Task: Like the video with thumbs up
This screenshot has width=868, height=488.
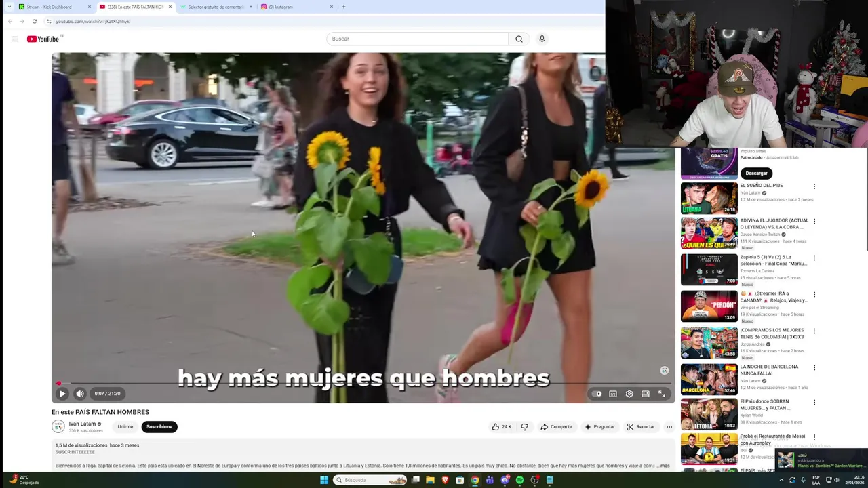Action: pos(502,427)
